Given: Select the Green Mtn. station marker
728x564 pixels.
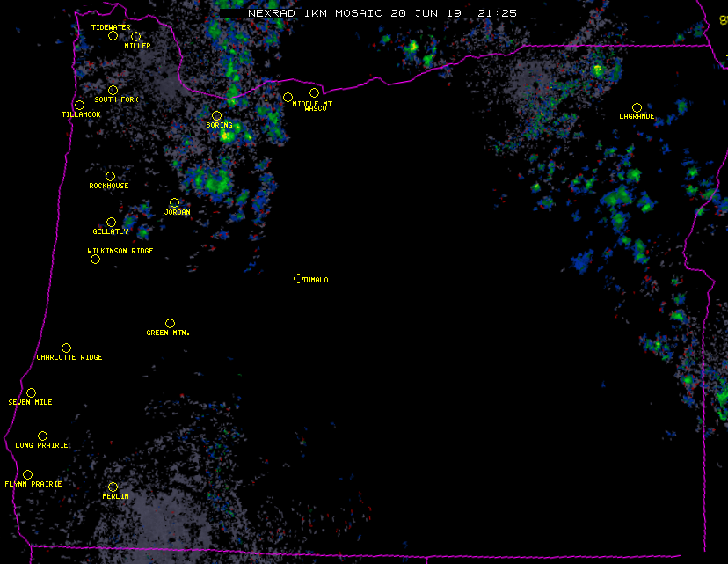Looking at the screenshot, I should pyautogui.click(x=170, y=323).
